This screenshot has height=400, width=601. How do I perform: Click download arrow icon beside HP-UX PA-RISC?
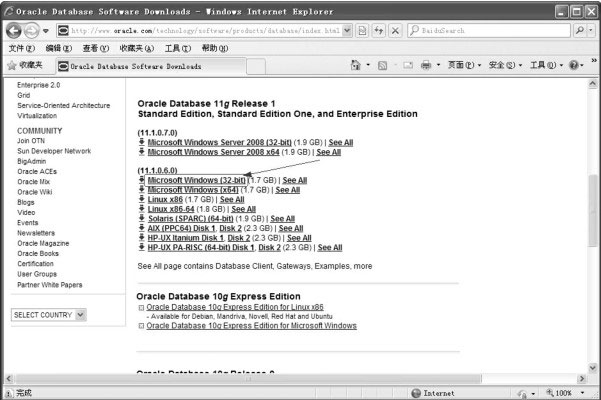pos(141,247)
